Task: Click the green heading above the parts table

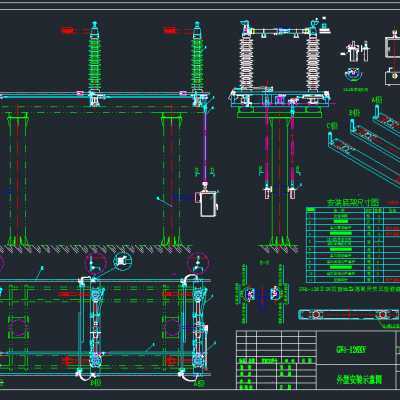Action: click(353, 202)
